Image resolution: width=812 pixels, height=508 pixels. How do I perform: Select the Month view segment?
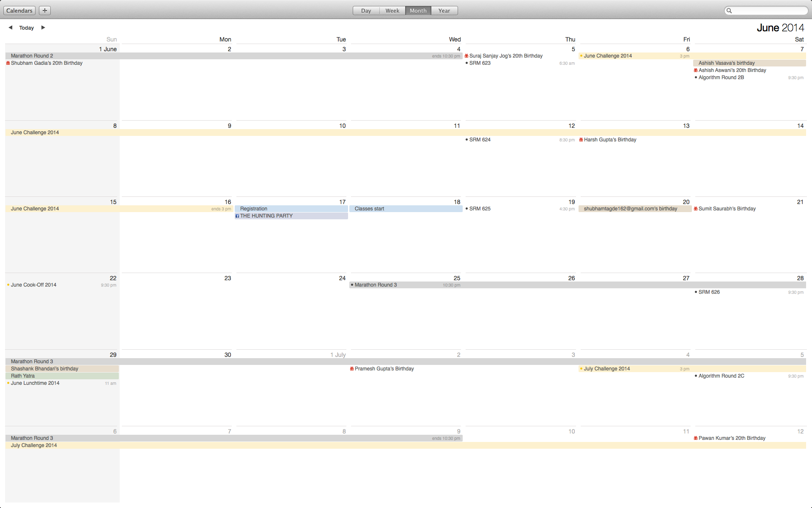tap(418, 11)
